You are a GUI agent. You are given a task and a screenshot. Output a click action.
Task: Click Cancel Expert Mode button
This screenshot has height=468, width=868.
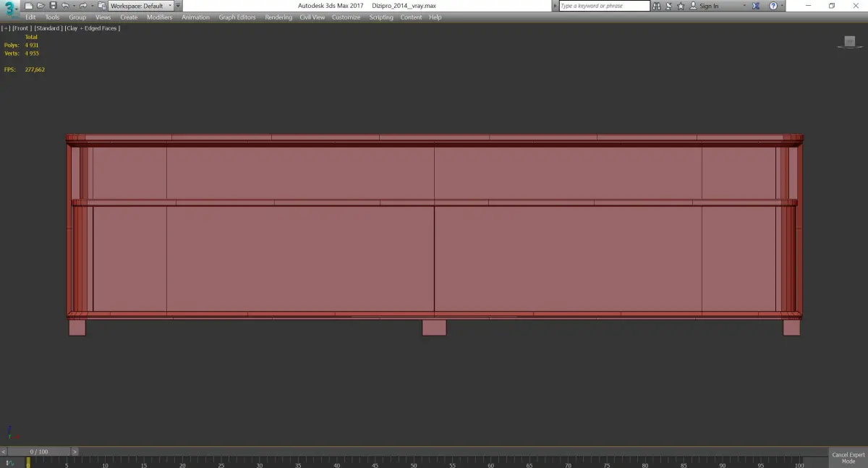848,458
